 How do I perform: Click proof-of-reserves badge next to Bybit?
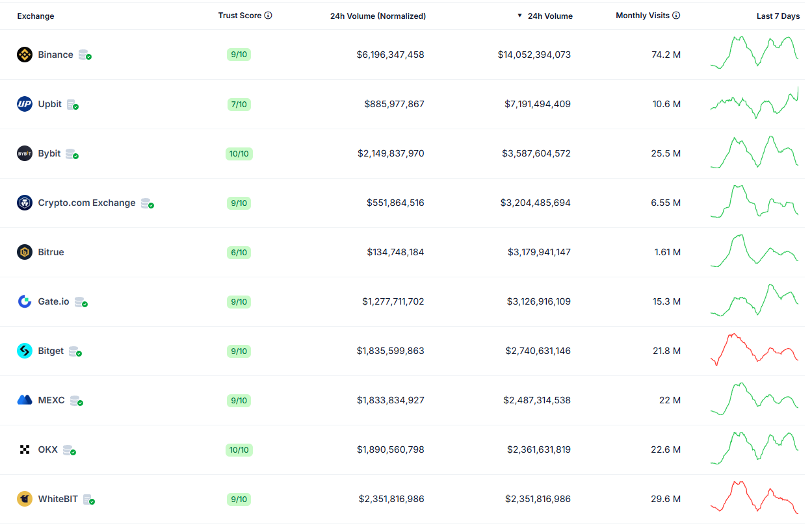pyautogui.click(x=72, y=154)
